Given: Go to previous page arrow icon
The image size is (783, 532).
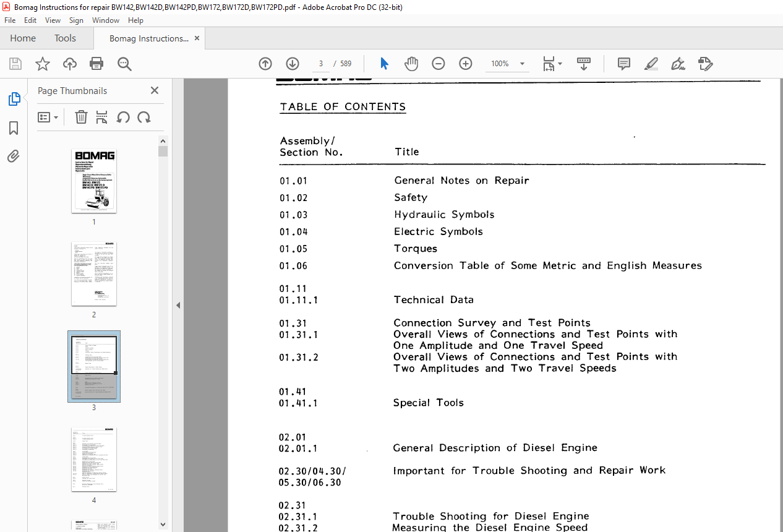Looking at the screenshot, I should click(265, 64).
